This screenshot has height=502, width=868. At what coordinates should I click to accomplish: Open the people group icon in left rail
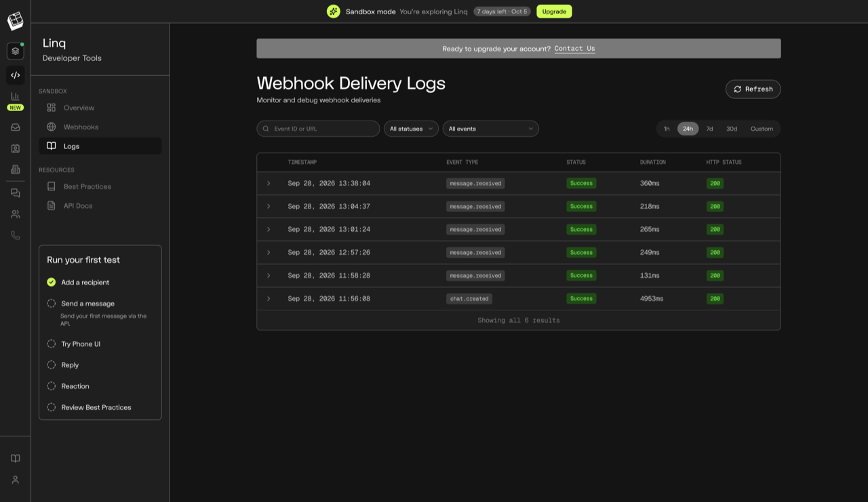[x=15, y=214]
